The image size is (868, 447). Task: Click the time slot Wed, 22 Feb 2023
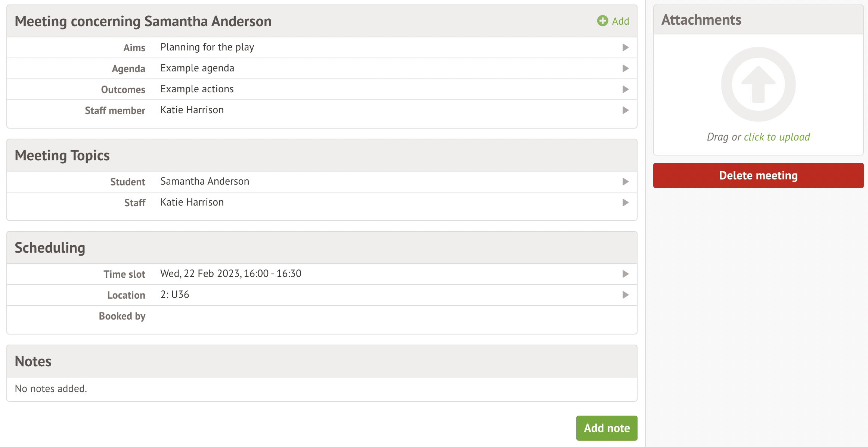coord(230,274)
